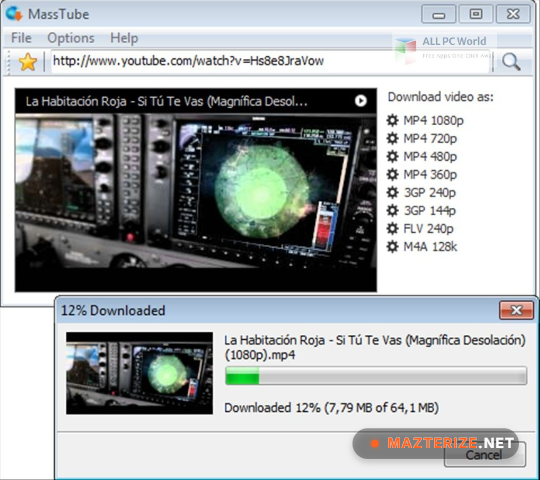Click the gear icon beside M4A 128k
This screenshot has width=540, height=480.
tap(392, 247)
